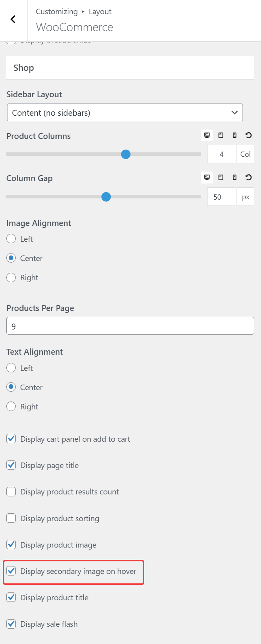Click the Product Columns number field
The height and width of the screenshot is (644, 261).
coord(222,154)
